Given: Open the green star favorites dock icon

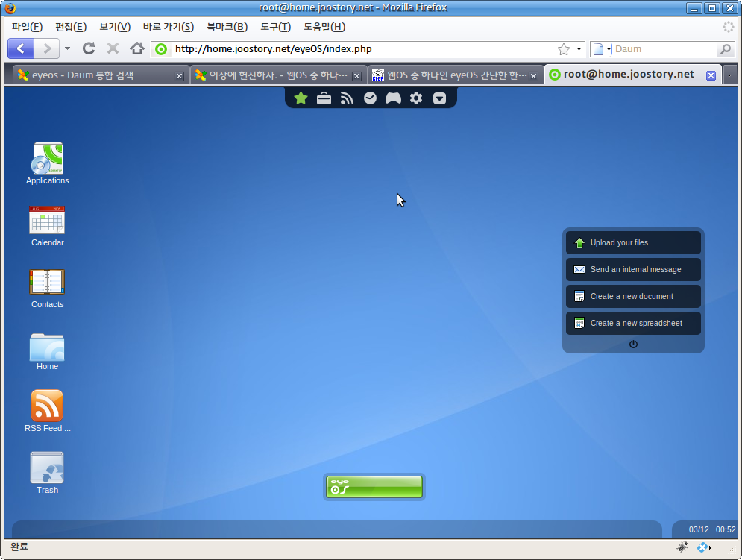Looking at the screenshot, I should pos(301,98).
